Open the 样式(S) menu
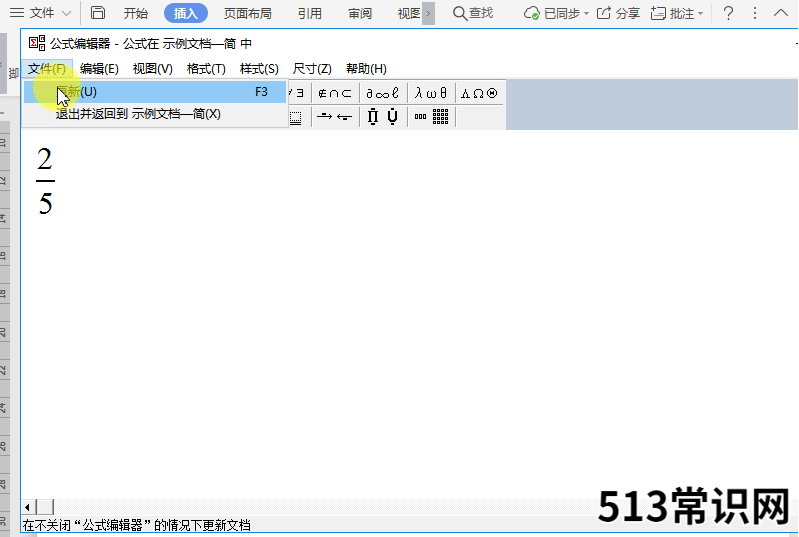 [259, 68]
